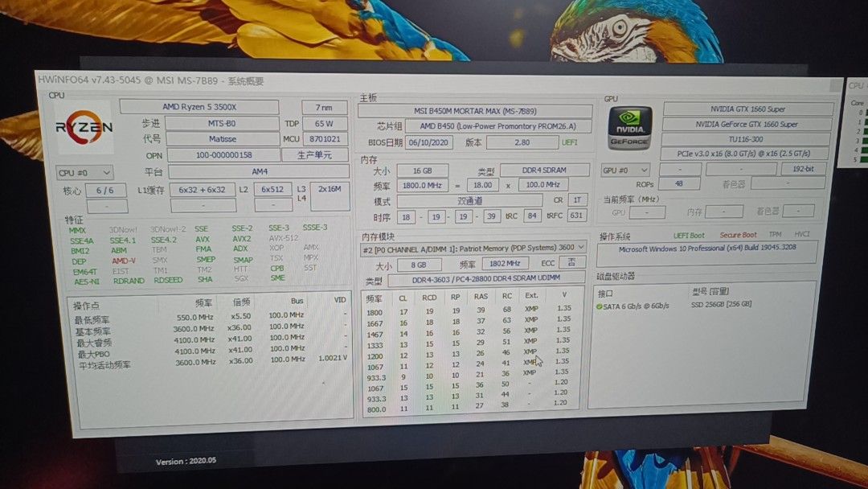The height and width of the screenshot is (489, 868).
Task: Open the CPU #0 selector dropdown
Action: tap(84, 173)
